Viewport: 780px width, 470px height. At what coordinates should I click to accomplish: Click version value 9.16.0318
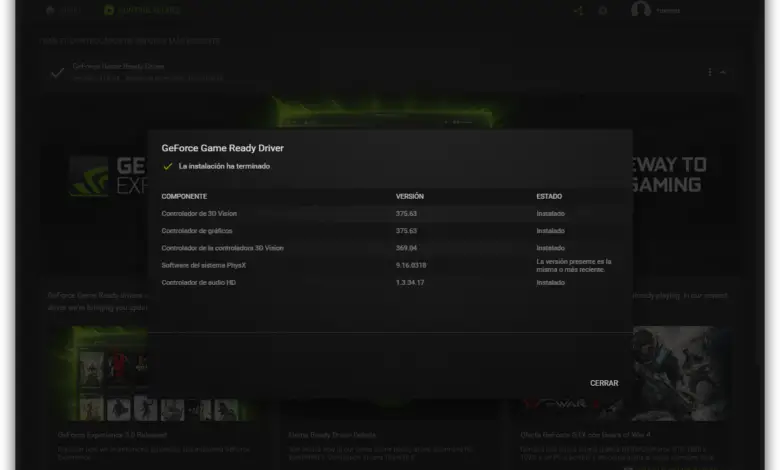click(411, 265)
